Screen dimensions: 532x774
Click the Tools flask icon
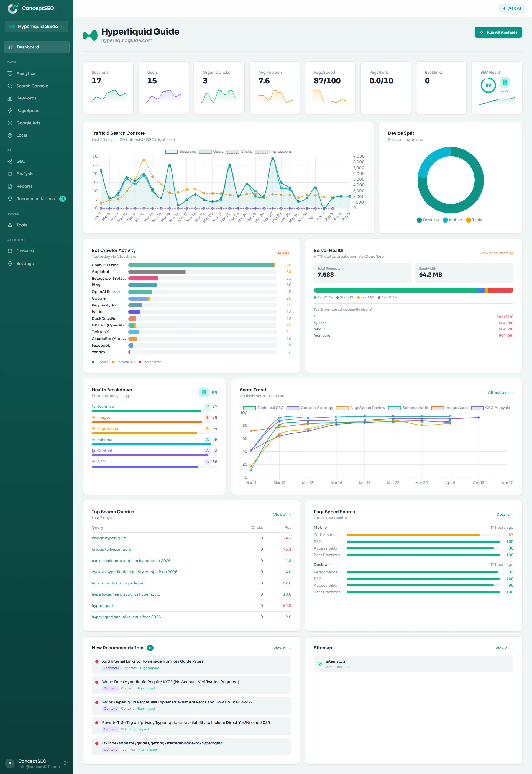pyautogui.click(x=10, y=225)
